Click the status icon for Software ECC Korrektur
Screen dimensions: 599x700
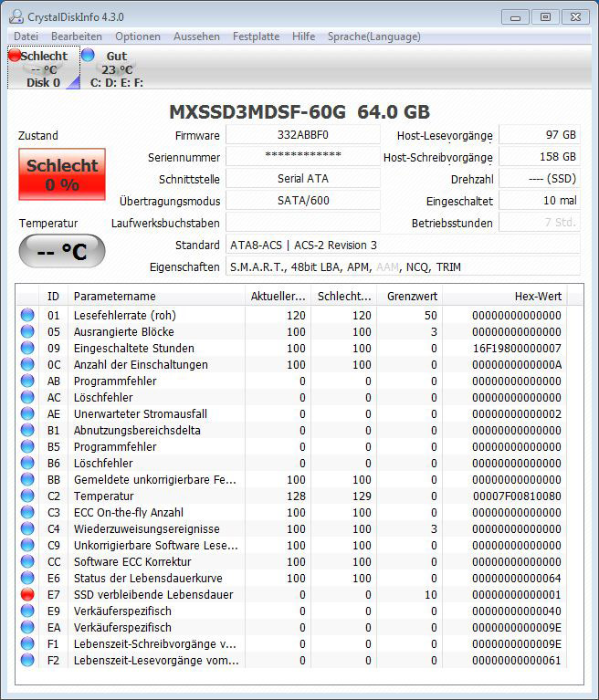tap(27, 561)
